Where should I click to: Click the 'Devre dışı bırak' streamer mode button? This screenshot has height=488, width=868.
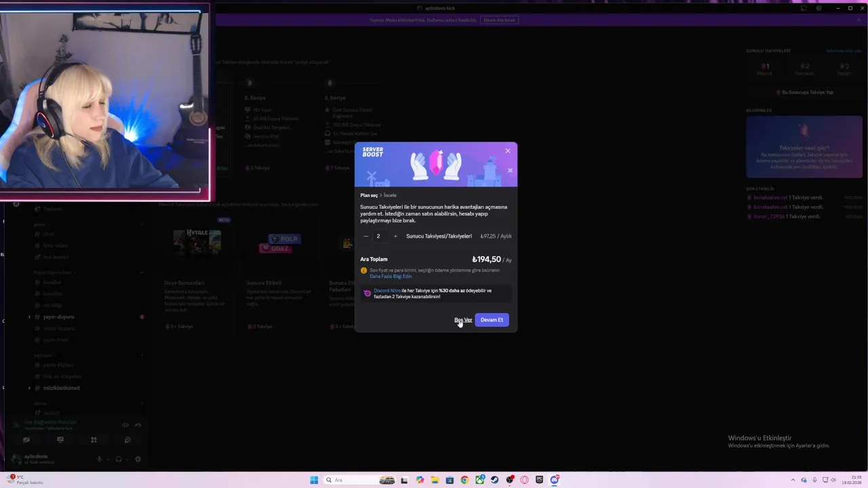coord(499,20)
